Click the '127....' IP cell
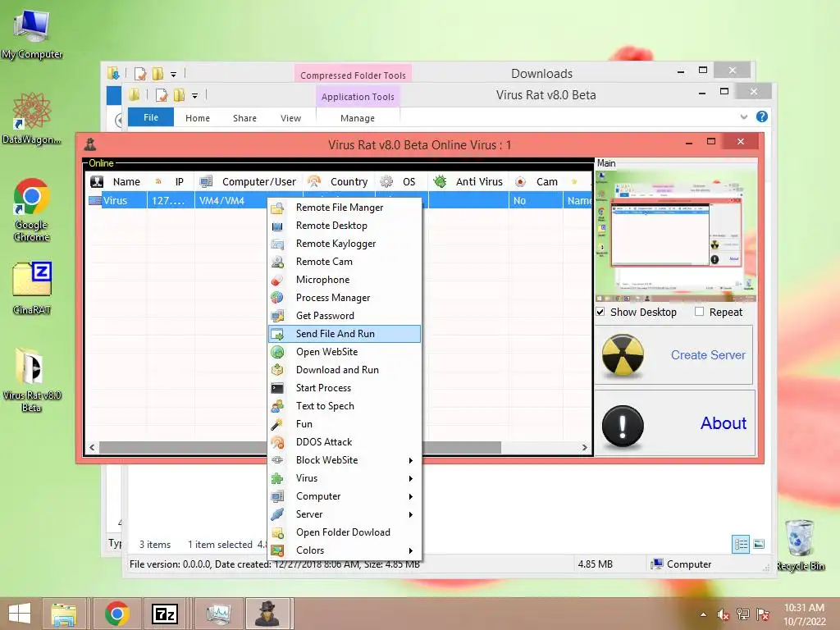Screen dimensions: 840x630 pyautogui.click(x=171, y=201)
